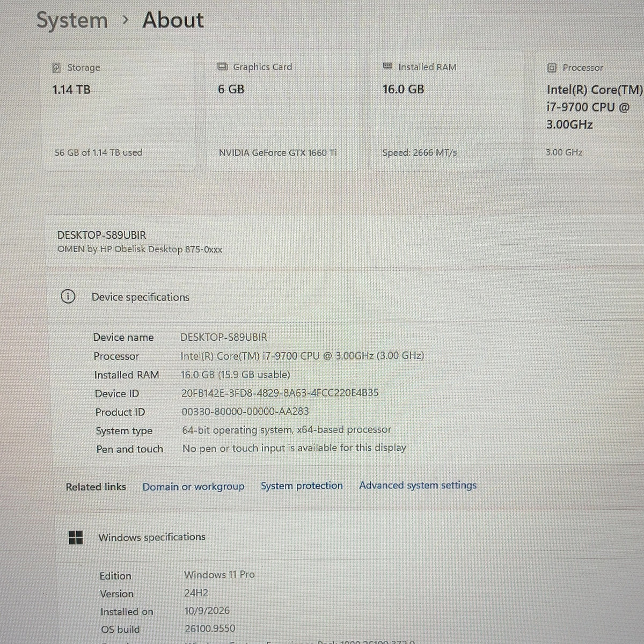Screen dimensions: 644x644
Task: Select the 1.14 TB storage value
Action: 71,90
